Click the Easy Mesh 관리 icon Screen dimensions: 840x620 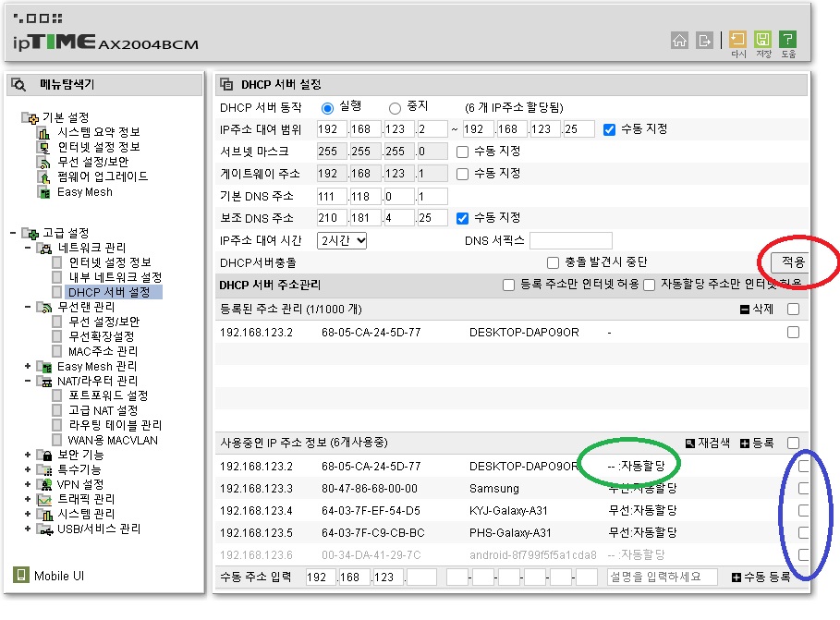tap(44, 367)
